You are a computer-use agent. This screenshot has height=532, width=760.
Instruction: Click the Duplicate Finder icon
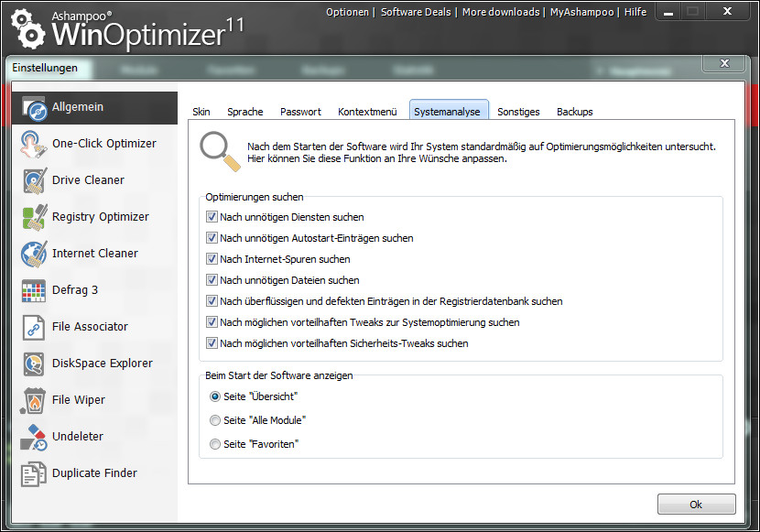(x=34, y=473)
